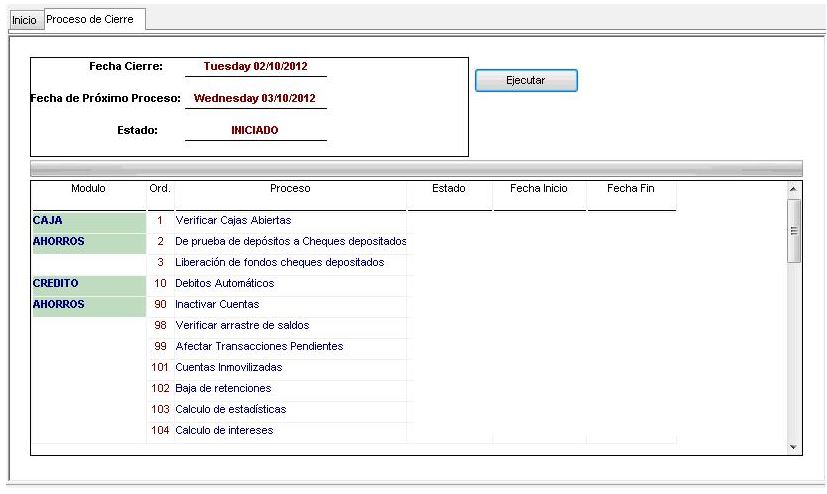The image size is (827, 494).
Task: Click the Fecha Fin column header
Action: (630, 189)
